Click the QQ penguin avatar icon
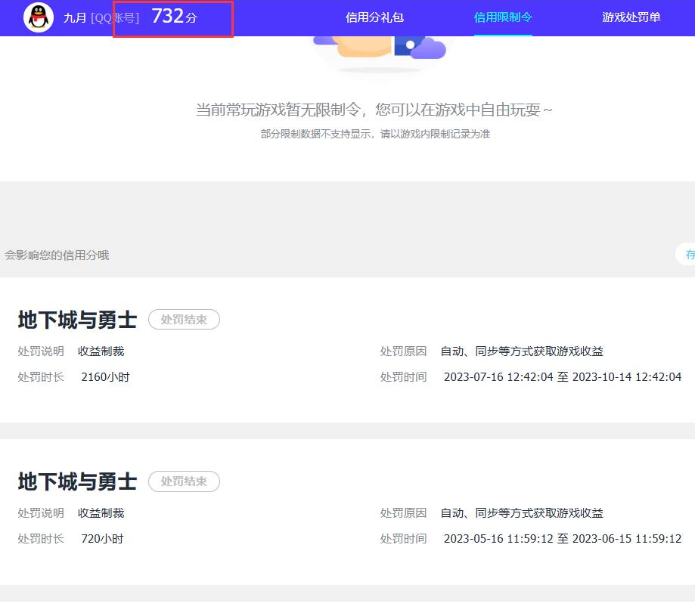Viewport: 695px width, 616px height. [x=38, y=17]
